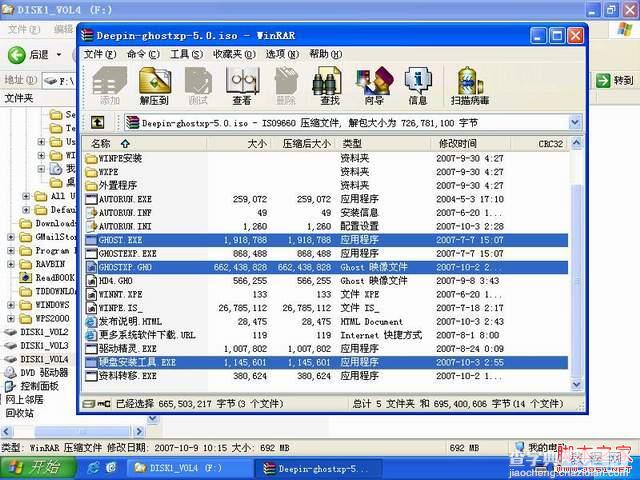Open the archive path dropdown arrow
The image size is (640, 480).
(575, 122)
